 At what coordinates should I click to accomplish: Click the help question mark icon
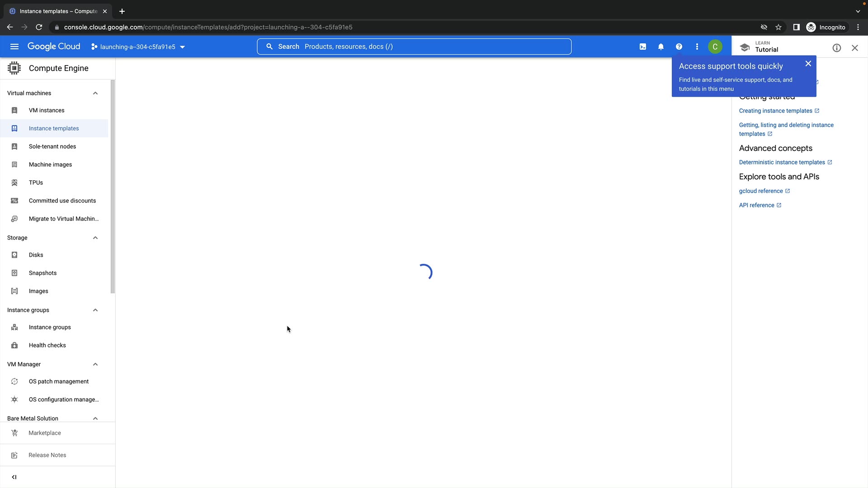(679, 47)
